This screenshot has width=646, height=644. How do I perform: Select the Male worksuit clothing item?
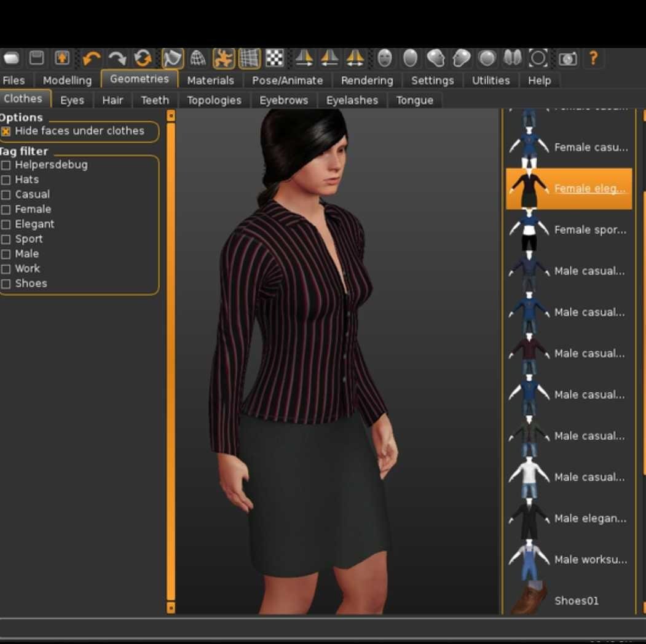569,560
